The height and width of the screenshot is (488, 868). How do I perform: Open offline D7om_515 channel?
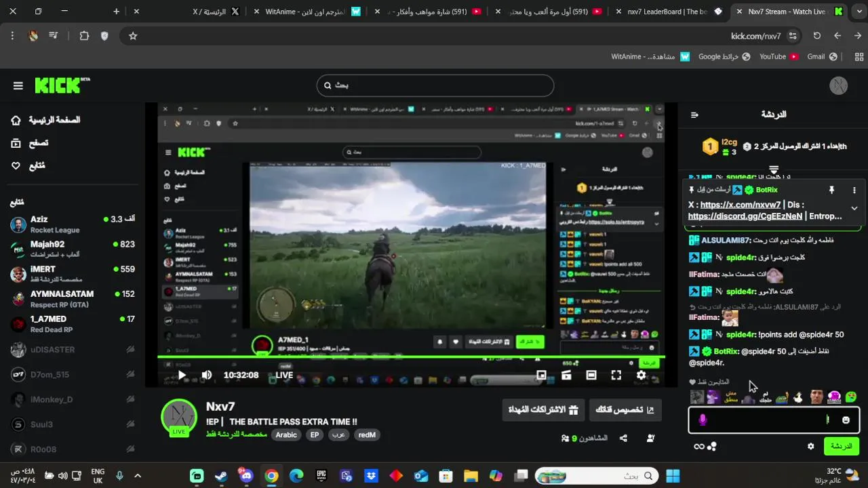click(73, 375)
